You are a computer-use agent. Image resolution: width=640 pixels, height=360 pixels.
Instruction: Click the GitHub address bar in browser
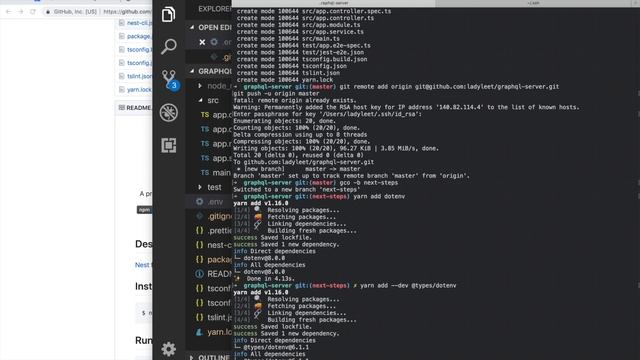pyautogui.click(x=97, y=11)
